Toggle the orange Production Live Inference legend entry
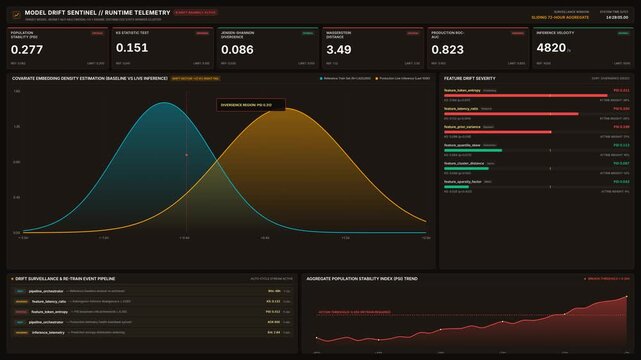Image resolution: width=641 pixels, height=360 pixels. [x=403, y=78]
